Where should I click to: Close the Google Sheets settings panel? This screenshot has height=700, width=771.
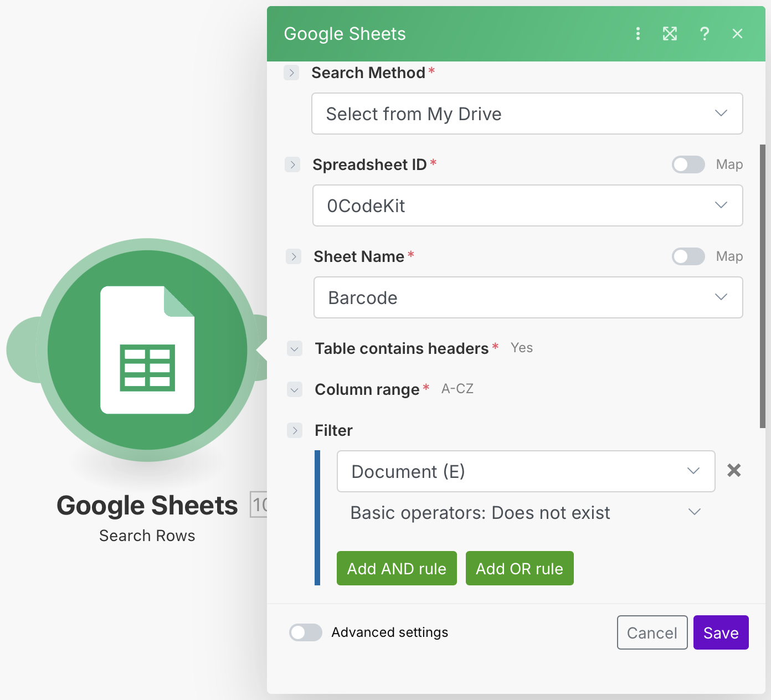point(737,34)
